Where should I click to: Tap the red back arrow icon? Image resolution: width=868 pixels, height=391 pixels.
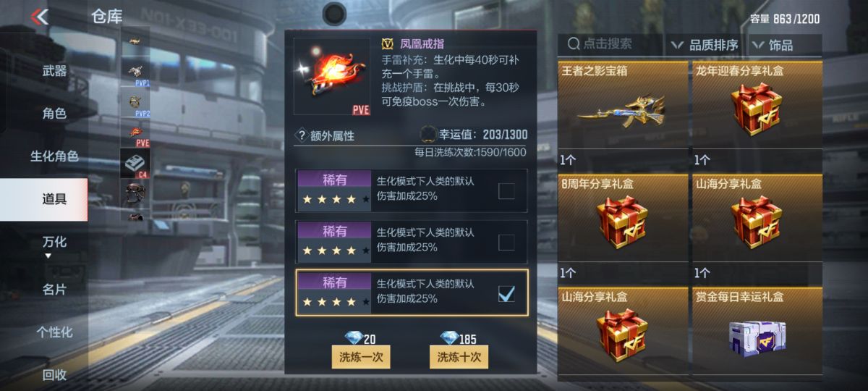pos(39,16)
